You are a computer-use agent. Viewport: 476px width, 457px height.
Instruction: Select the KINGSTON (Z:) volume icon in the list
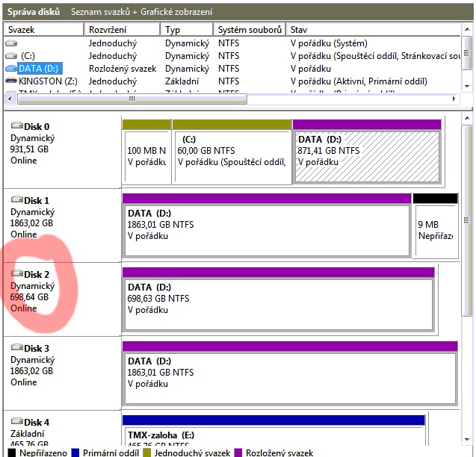tap(11, 81)
